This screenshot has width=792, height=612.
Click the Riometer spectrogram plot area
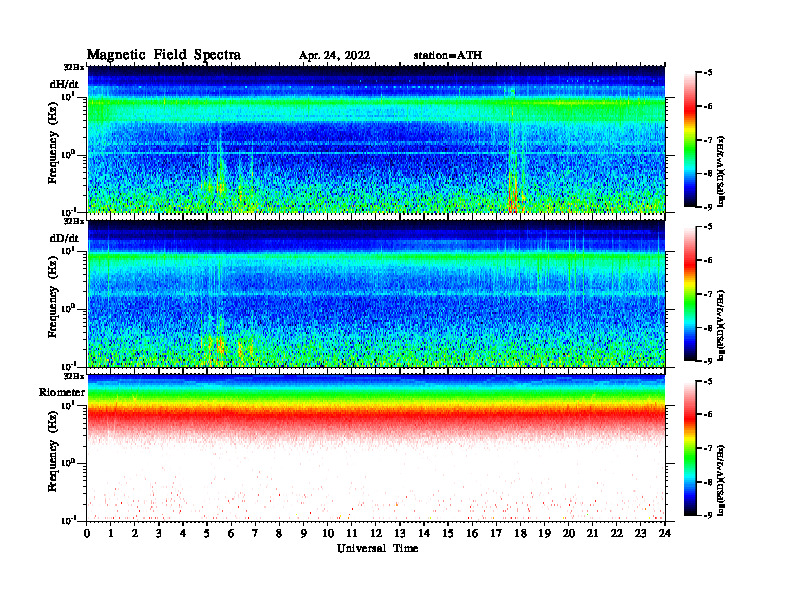(x=376, y=448)
